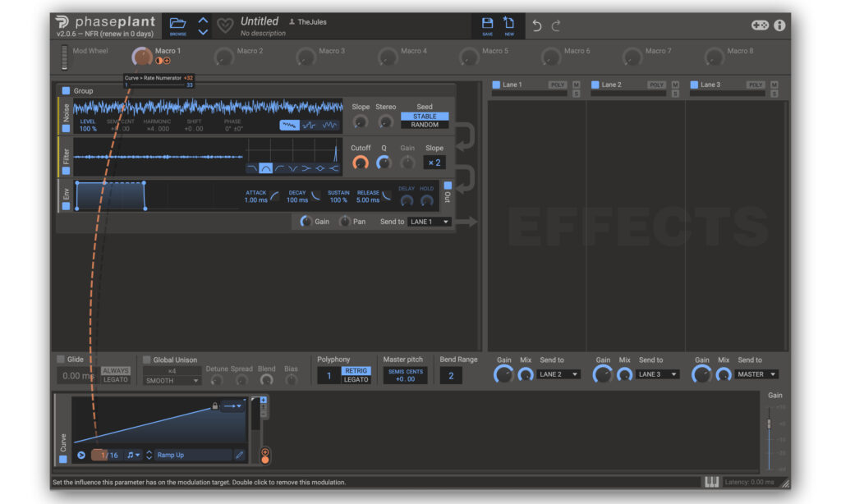The width and height of the screenshot is (841, 504).
Task: Toggle the Noise generator enable box
Action: click(x=66, y=129)
